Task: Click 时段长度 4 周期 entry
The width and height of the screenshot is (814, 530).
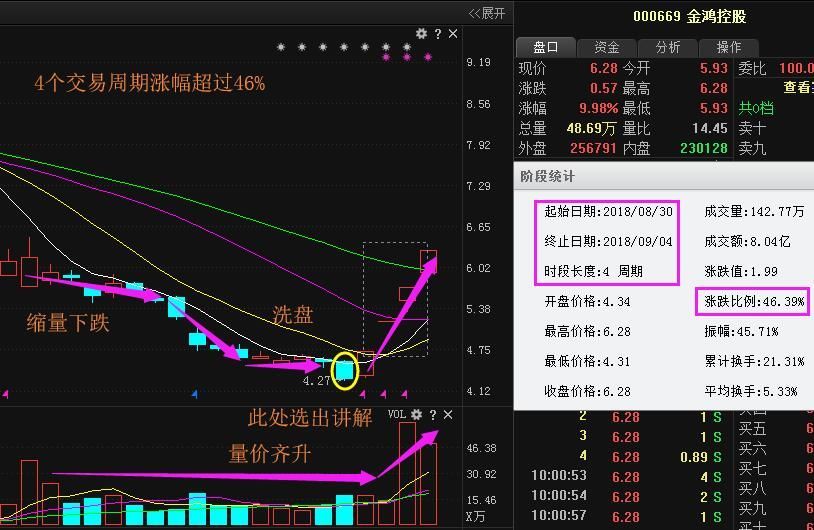Action: click(593, 271)
